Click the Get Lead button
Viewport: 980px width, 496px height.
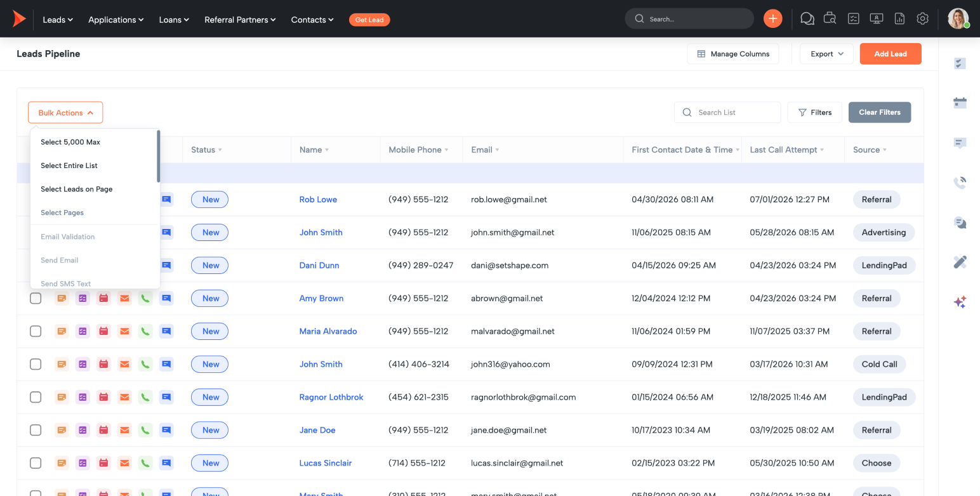pyautogui.click(x=369, y=20)
